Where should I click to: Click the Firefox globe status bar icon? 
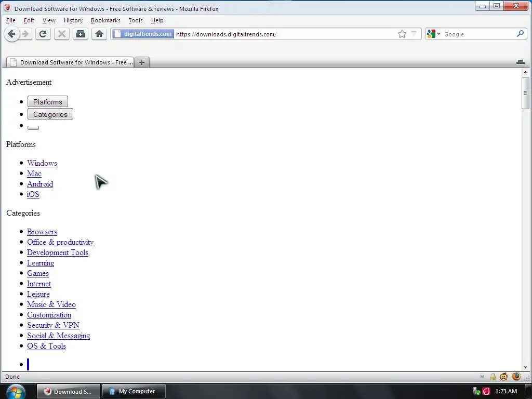click(x=516, y=377)
